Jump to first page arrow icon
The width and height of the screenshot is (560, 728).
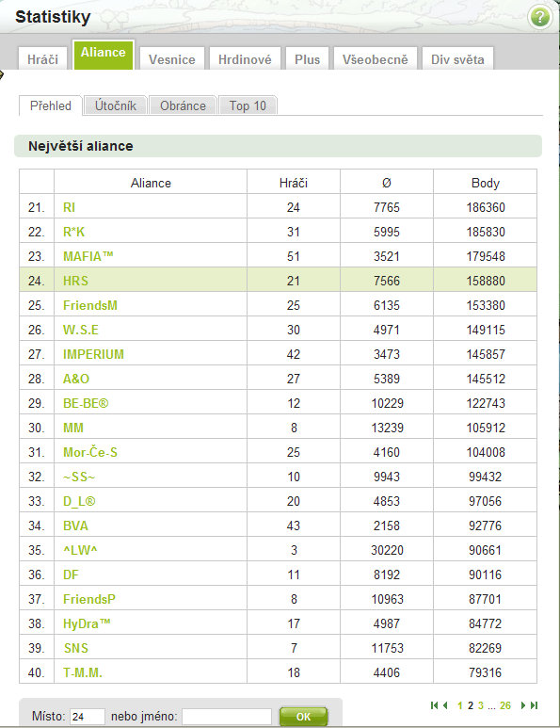434,705
